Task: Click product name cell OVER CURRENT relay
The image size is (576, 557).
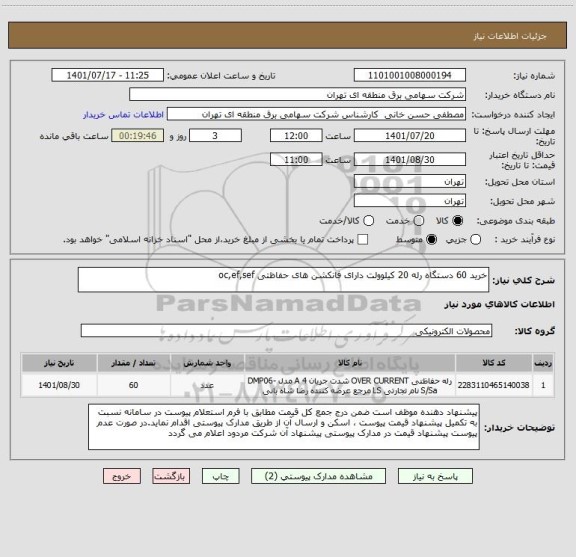Action: (x=350, y=385)
